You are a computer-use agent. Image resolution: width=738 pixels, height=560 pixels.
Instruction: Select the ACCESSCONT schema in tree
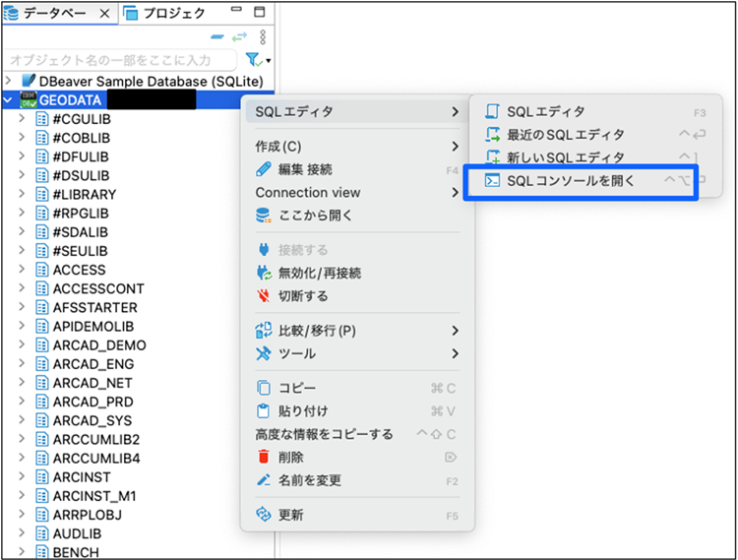tap(98, 288)
